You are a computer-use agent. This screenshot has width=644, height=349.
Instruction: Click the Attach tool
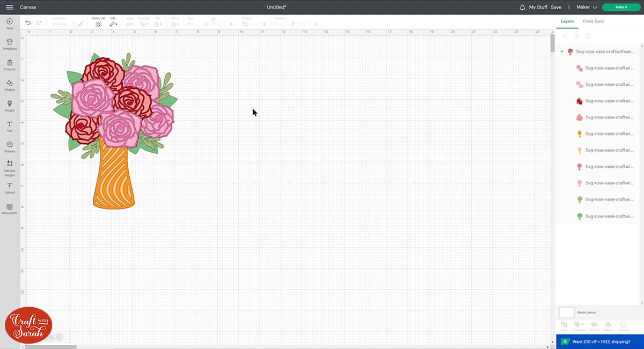(594, 326)
